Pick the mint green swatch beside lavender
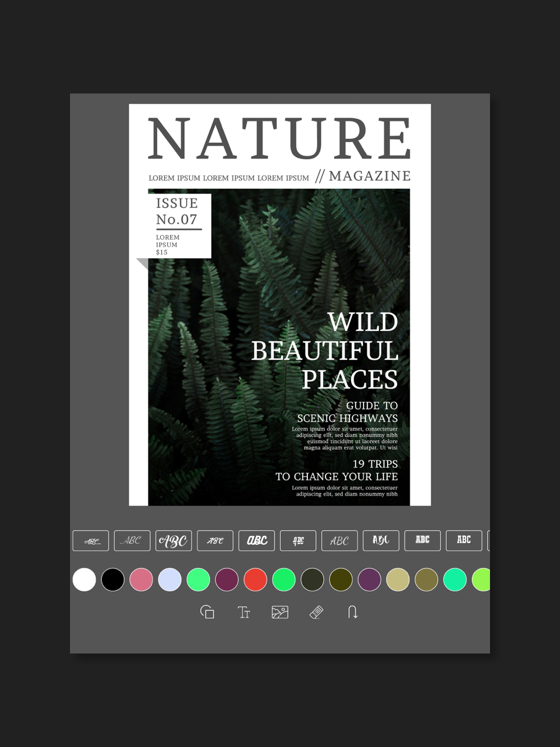560x747 pixels. pyautogui.click(x=198, y=580)
